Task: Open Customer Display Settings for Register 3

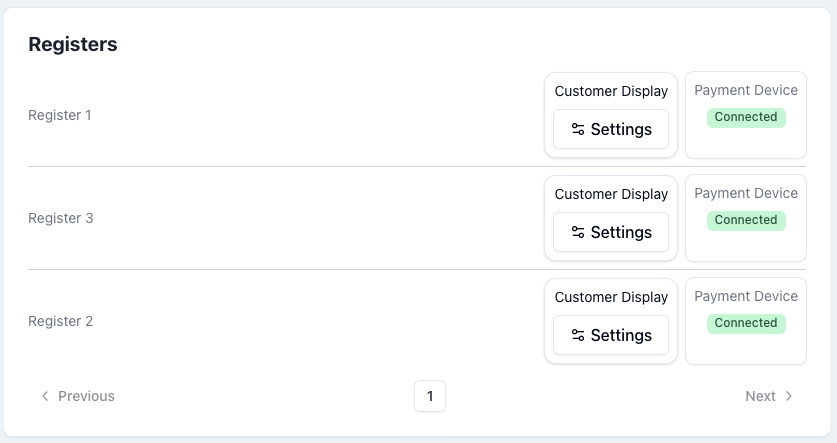Action: point(611,232)
